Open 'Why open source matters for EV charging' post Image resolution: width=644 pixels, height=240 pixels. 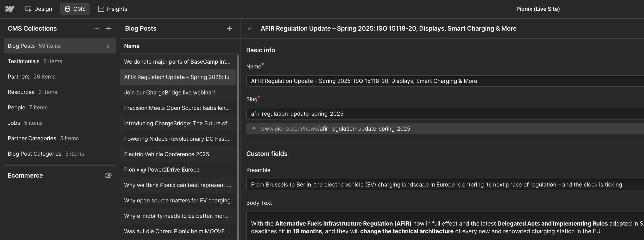178,200
